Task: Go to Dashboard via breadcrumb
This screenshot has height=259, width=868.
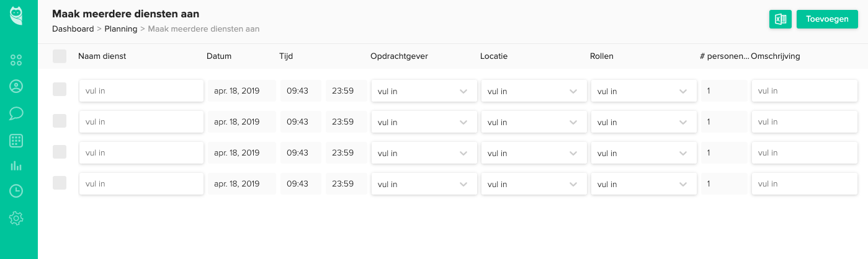Action: pyautogui.click(x=73, y=29)
